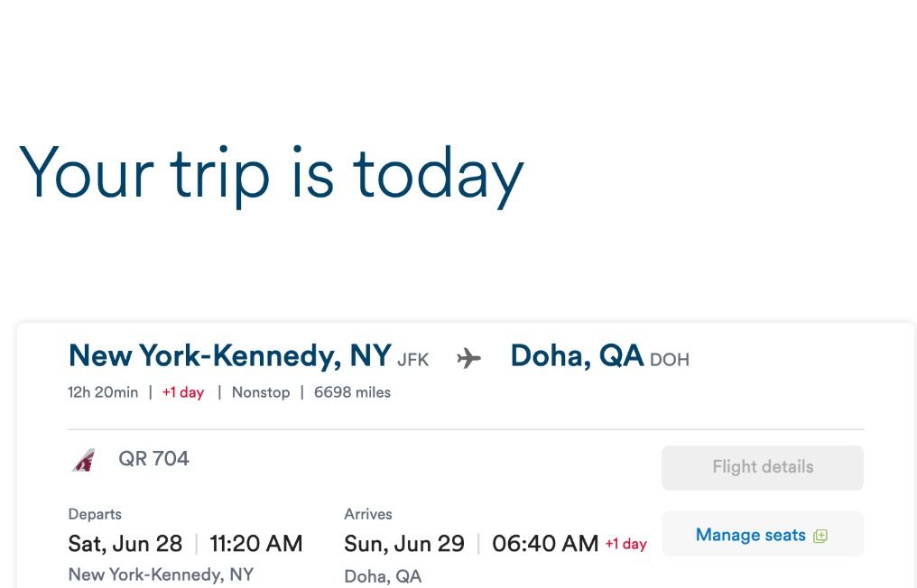Click the DOH airport code
This screenshot has width=917, height=588.
point(669,360)
